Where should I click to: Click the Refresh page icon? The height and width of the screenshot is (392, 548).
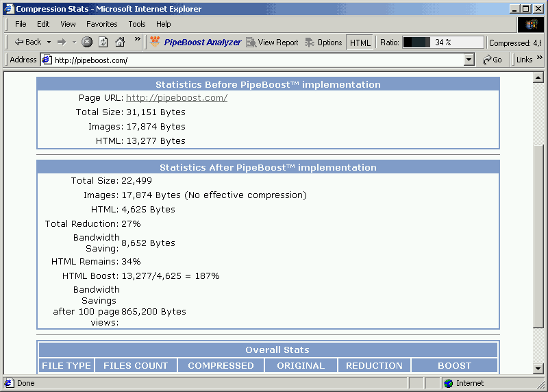tap(103, 42)
